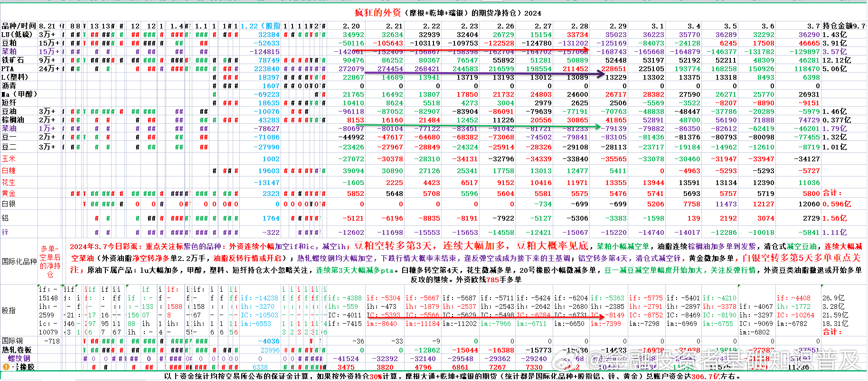Select the row label 豆二
The height and width of the screenshot is (381, 868).
pos(9,147)
